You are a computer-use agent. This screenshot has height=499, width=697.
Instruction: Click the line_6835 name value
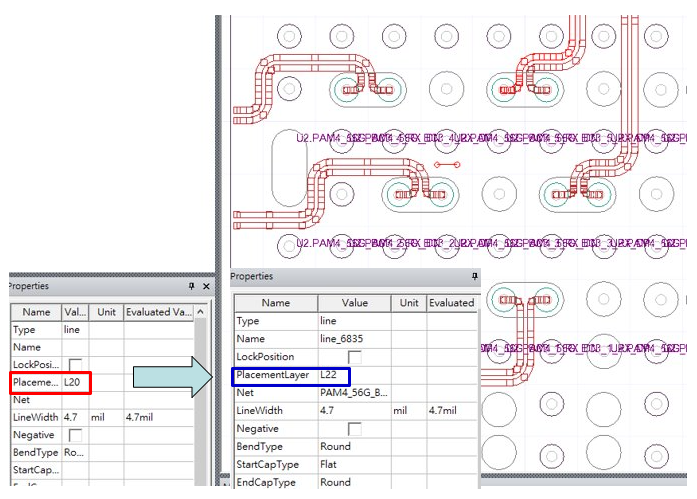tap(341, 339)
